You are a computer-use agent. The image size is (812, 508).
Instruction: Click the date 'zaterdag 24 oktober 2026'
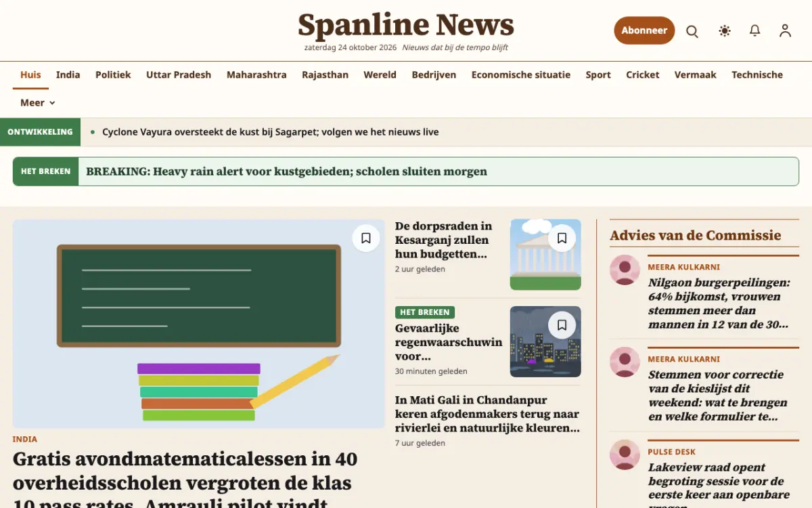coord(351,48)
